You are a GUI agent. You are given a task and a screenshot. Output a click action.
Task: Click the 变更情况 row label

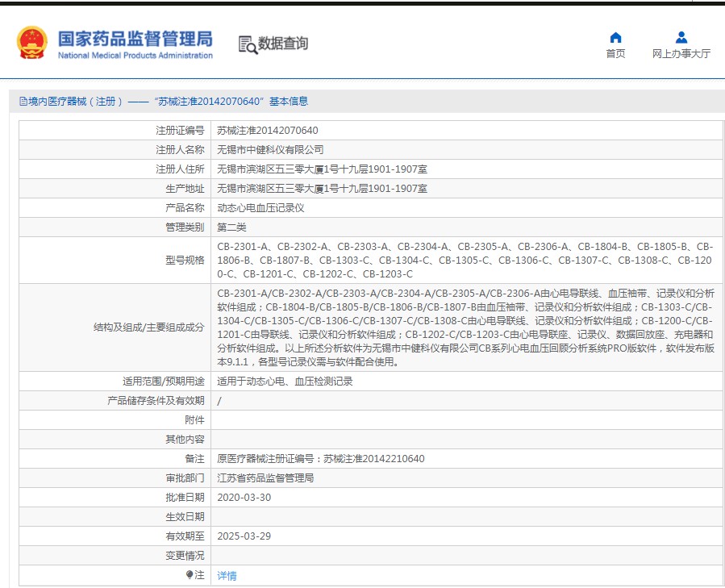(x=185, y=556)
